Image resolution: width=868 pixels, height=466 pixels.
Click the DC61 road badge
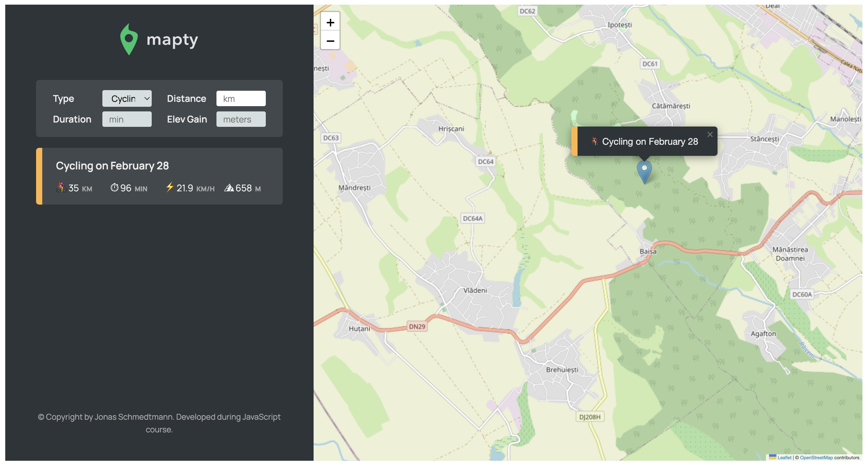pyautogui.click(x=650, y=64)
